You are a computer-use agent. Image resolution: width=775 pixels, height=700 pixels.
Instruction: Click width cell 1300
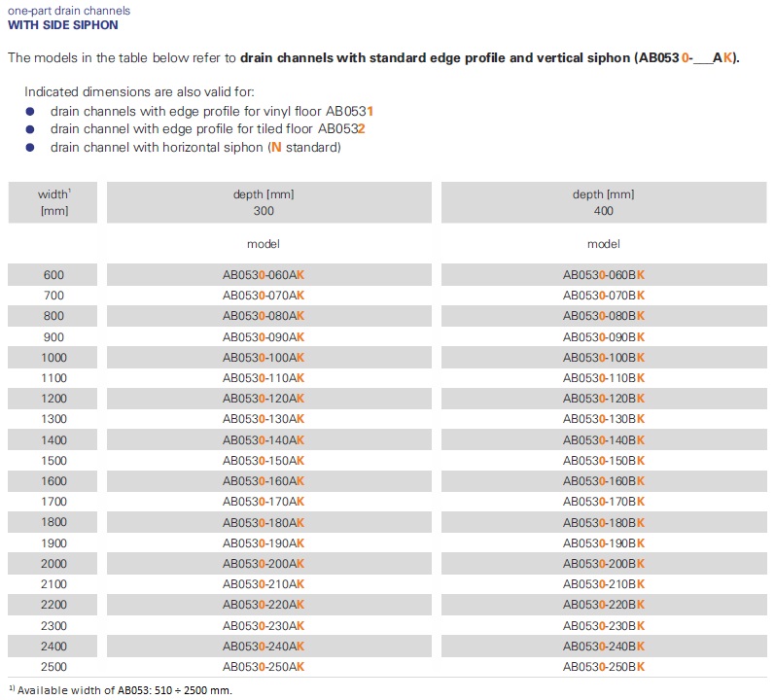tap(53, 419)
